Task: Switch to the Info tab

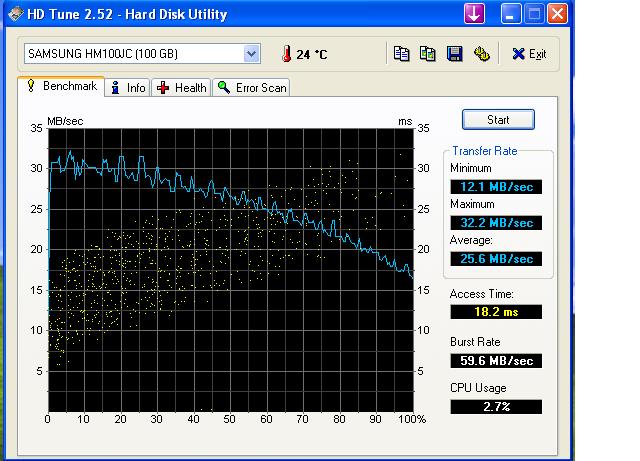Action: pos(128,87)
